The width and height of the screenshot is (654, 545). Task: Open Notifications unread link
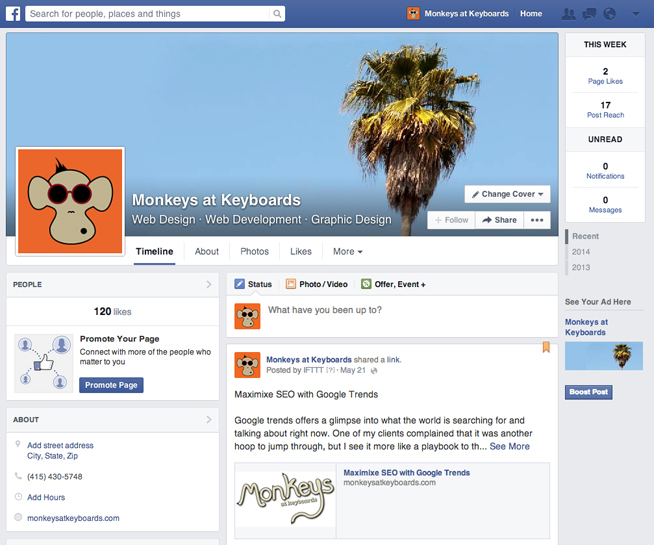point(605,176)
